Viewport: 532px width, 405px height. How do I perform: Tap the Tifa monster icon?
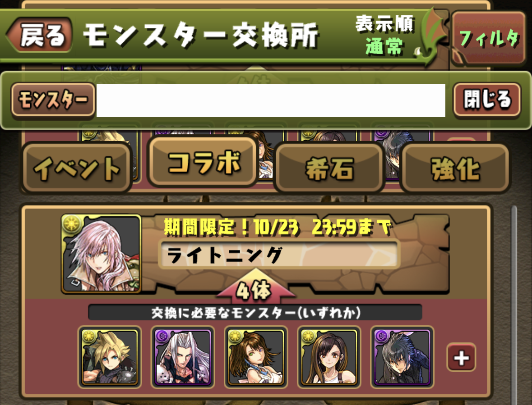329,357
